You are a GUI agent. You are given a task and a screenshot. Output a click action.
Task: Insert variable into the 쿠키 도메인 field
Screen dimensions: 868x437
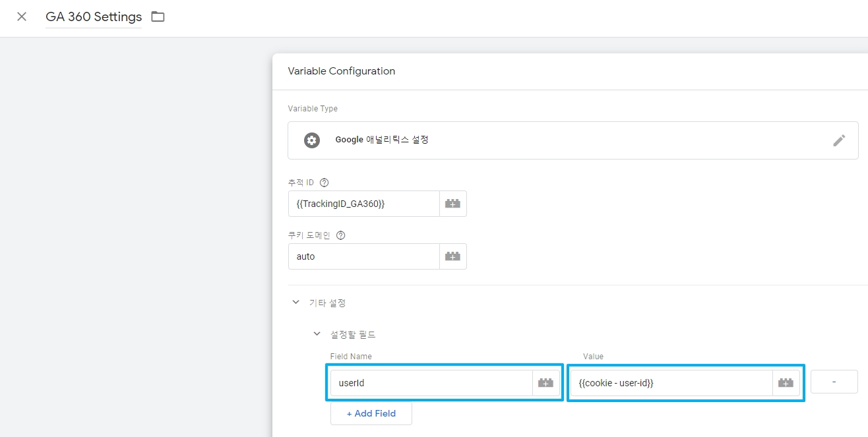[453, 256]
